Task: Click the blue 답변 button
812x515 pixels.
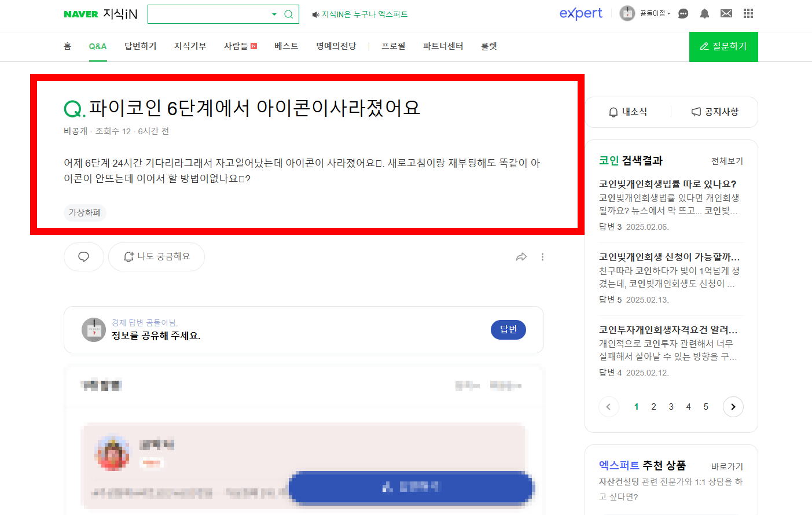Action: tap(509, 330)
